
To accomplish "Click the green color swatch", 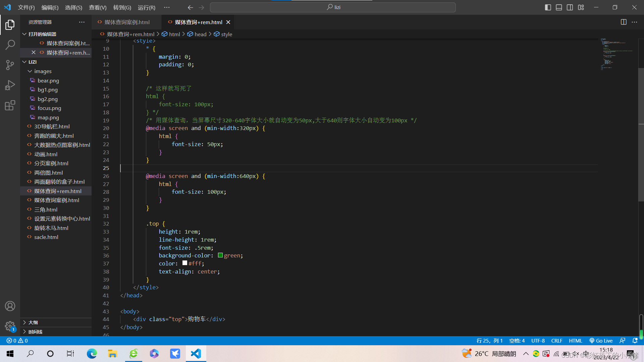I will pos(220,255).
